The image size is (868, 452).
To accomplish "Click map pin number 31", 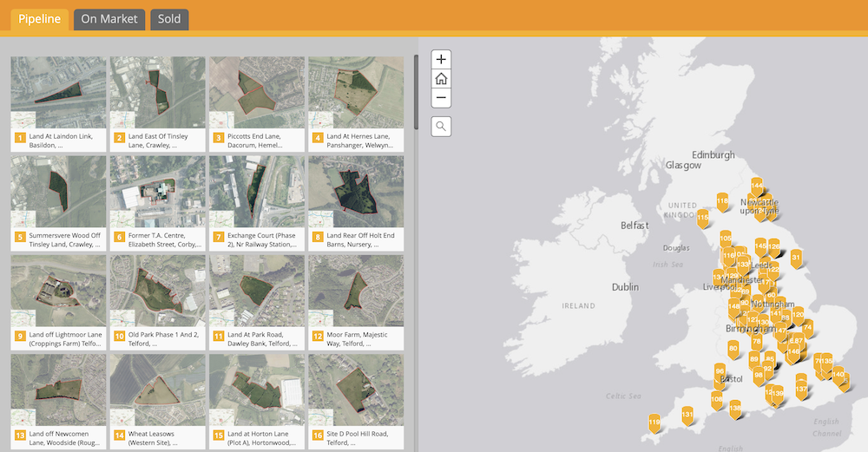I will point(796,258).
